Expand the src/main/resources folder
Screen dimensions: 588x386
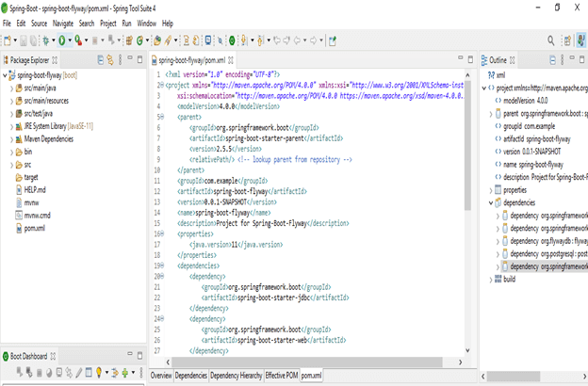point(11,101)
